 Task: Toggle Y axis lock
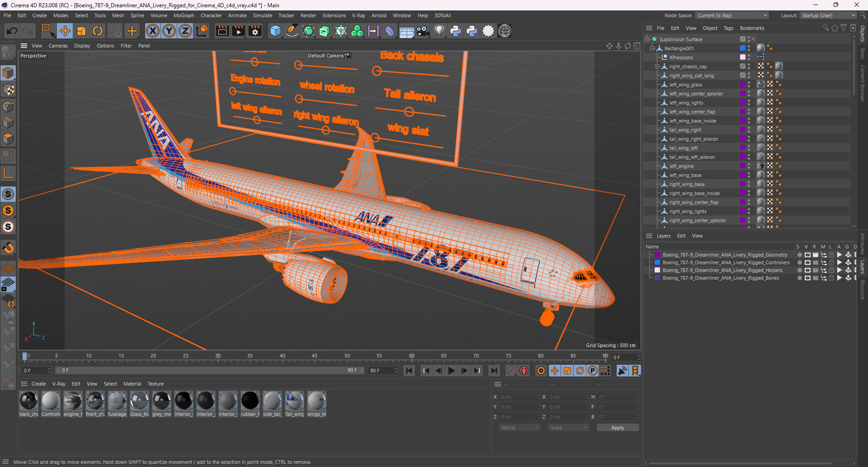[x=169, y=31]
